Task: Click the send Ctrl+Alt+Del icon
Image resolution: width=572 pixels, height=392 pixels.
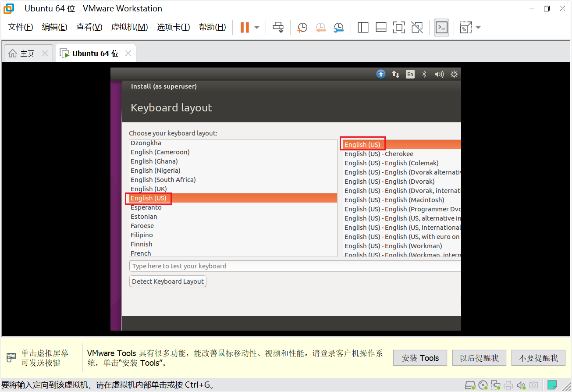Action: (x=278, y=27)
